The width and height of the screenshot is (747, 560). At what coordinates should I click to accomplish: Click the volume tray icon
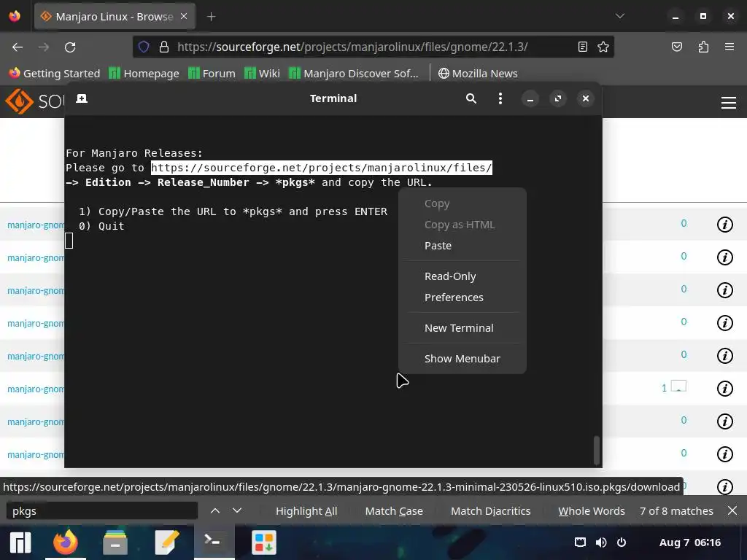tap(601, 542)
